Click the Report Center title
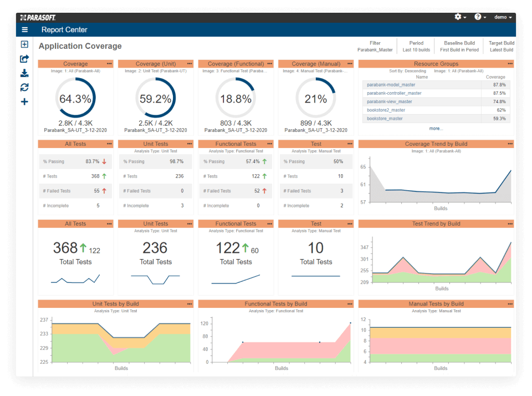This screenshot has width=532, height=396. coord(64,29)
